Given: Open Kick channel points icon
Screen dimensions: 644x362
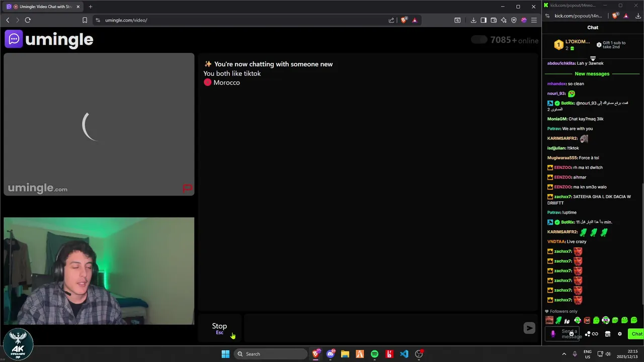Looking at the screenshot, I should [587, 334].
